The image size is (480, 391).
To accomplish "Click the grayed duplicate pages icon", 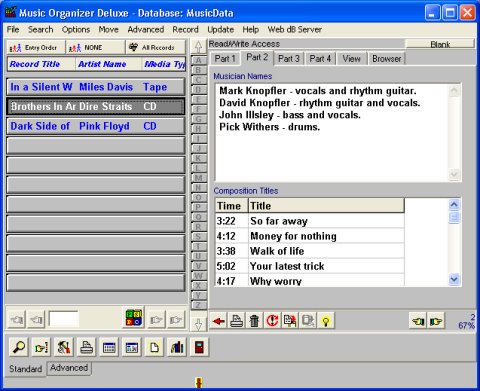I will (x=308, y=321).
